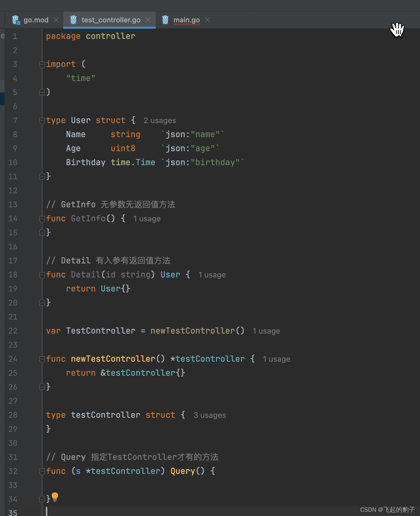Click the Name field in User struct
This screenshot has width=420, height=516.
(x=76, y=134)
